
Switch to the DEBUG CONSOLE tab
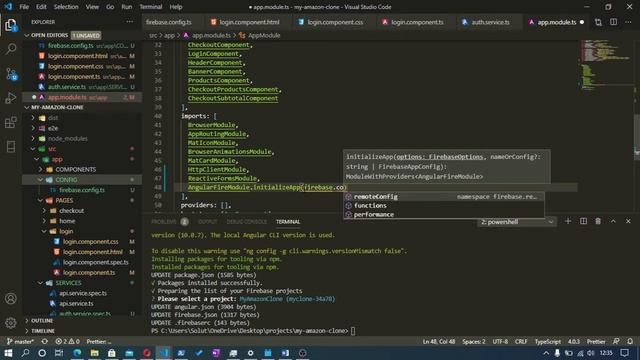coord(247,222)
